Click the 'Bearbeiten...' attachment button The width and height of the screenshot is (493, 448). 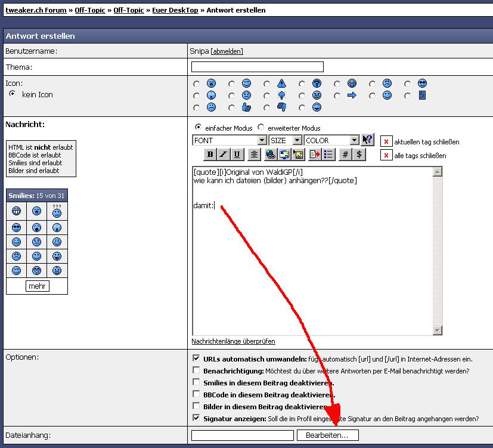coord(327,435)
